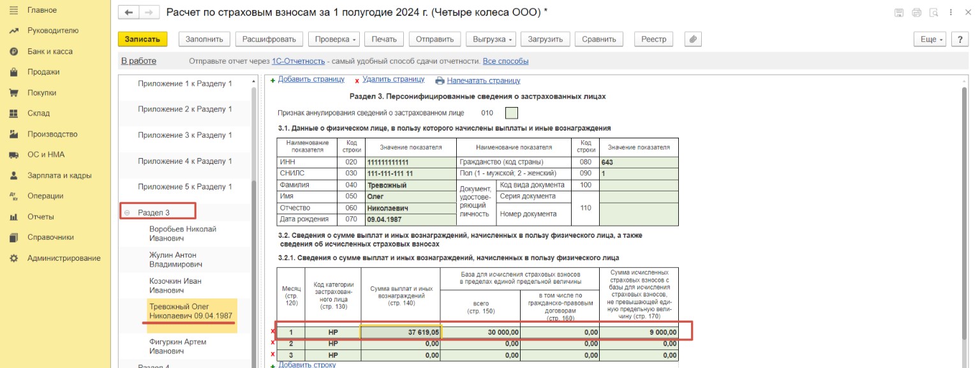The image size is (980, 368).
Task: Click the Фамилия field Тревожный
Action: 410,185
